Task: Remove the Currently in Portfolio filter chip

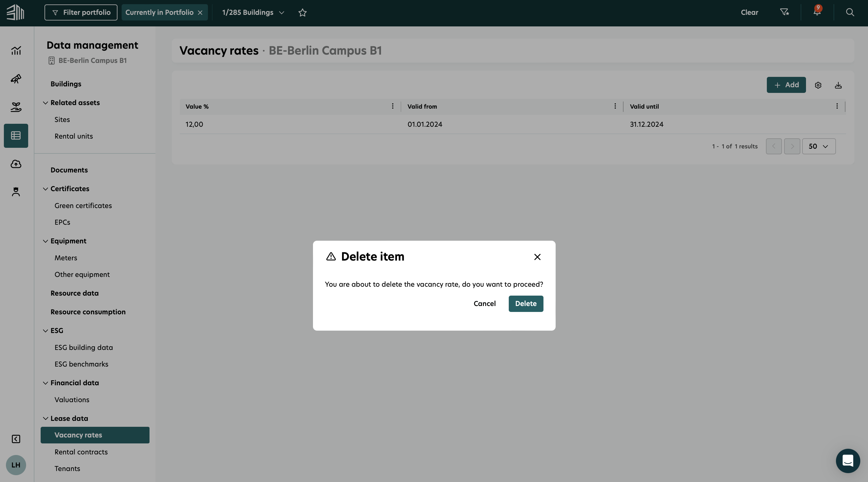Action: (x=200, y=12)
